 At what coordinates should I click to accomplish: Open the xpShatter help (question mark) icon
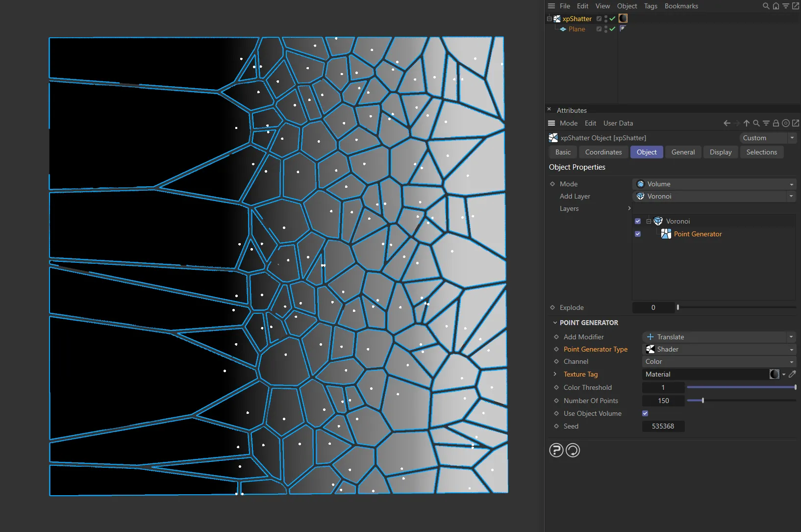[556, 450]
